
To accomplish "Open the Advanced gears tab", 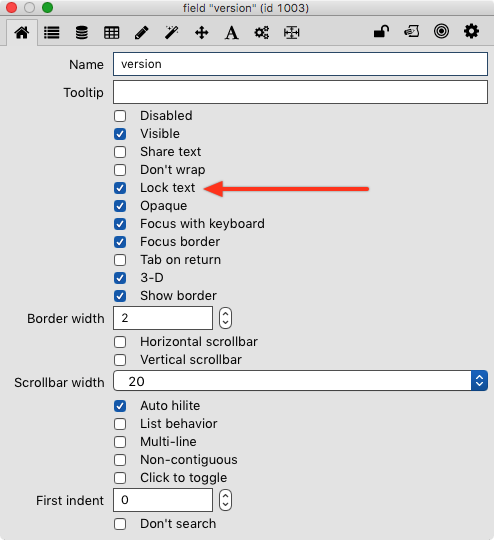I will click(262, 33).
